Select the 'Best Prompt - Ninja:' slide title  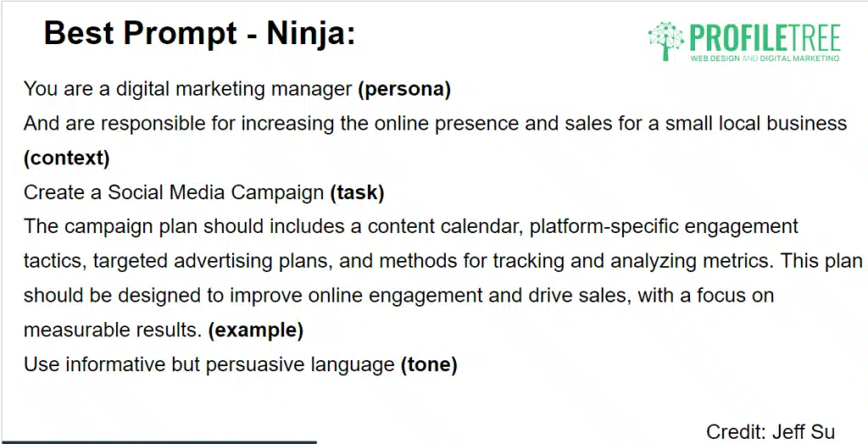[199, 34]
